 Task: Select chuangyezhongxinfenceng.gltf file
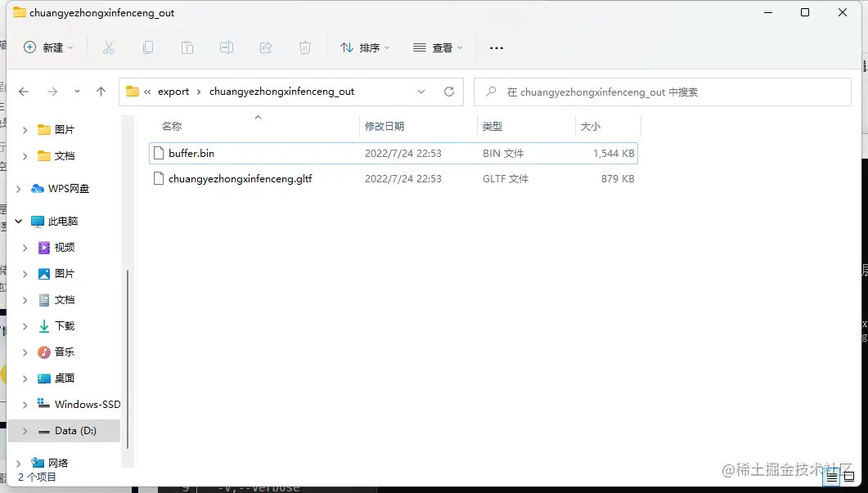[393, 179]
